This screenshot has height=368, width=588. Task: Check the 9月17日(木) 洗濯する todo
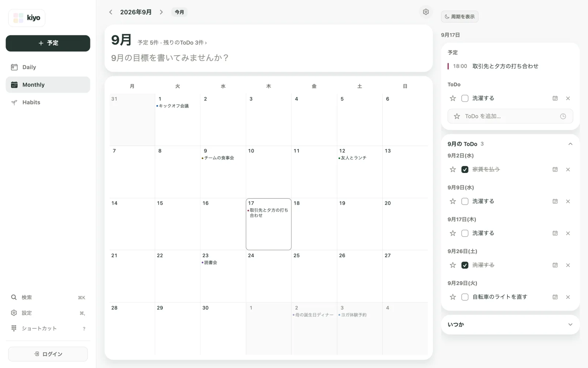coord(465,233)
